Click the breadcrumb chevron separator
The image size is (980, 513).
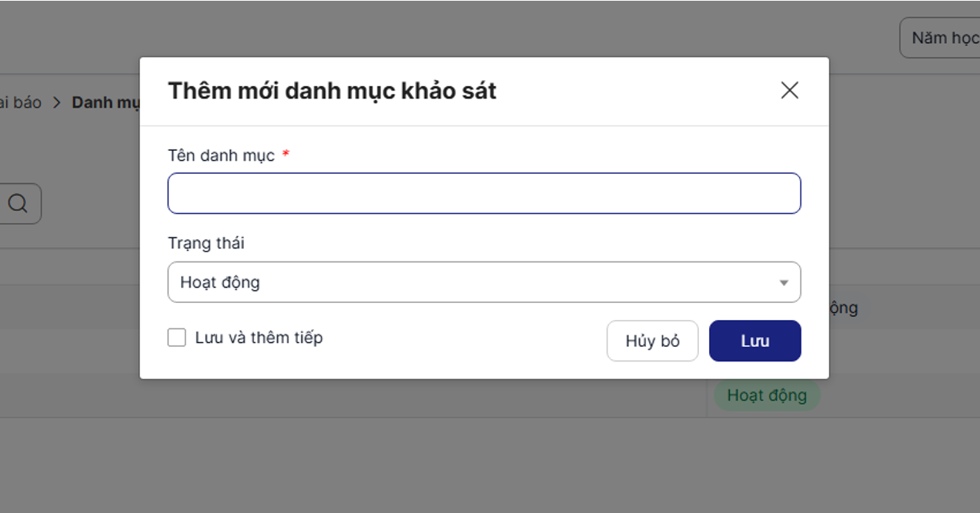click(57, 102)
